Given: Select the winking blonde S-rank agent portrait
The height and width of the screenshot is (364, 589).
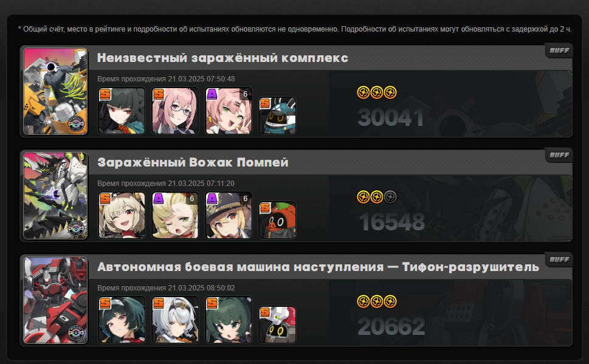Looking at the screenshot, I should [122, 215].
